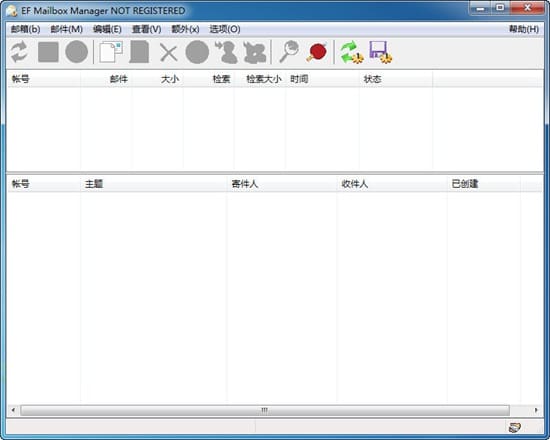Image resolution: width=550 pixels, height=440 pixels.
Task: Sort messages by 收件人 column header
Action: point(392,184)
